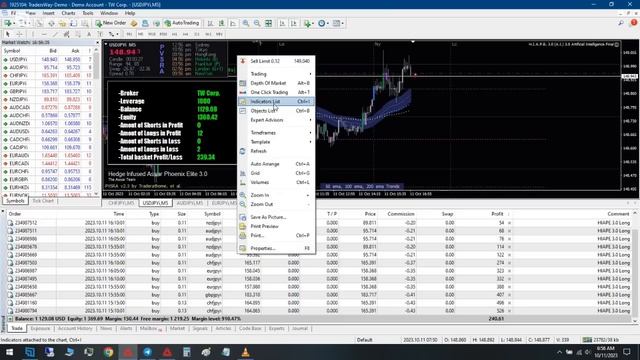Viewport: 640px width, 360px height.
Task: Click Market Watch vertical scrollbar
Action: [x=96, y=122]
